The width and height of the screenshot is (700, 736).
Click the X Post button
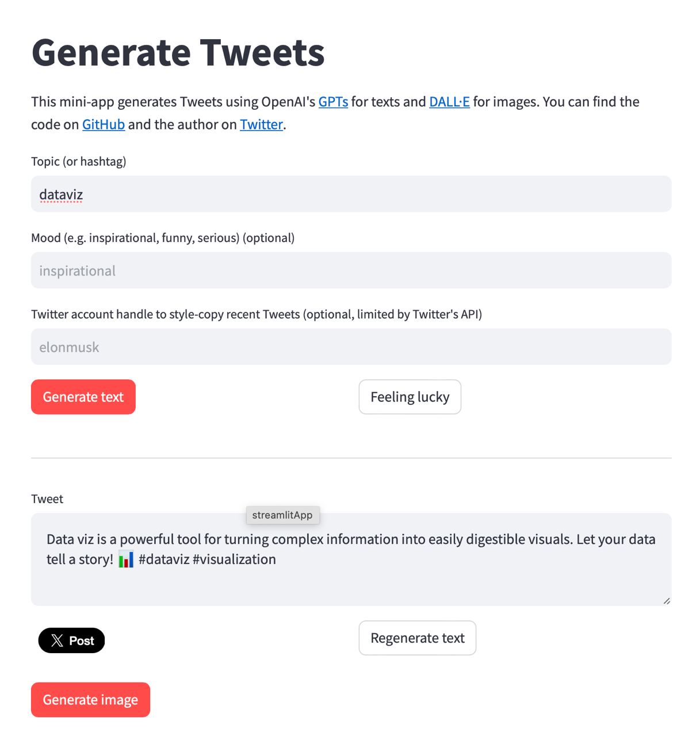(x=71, y=641)
